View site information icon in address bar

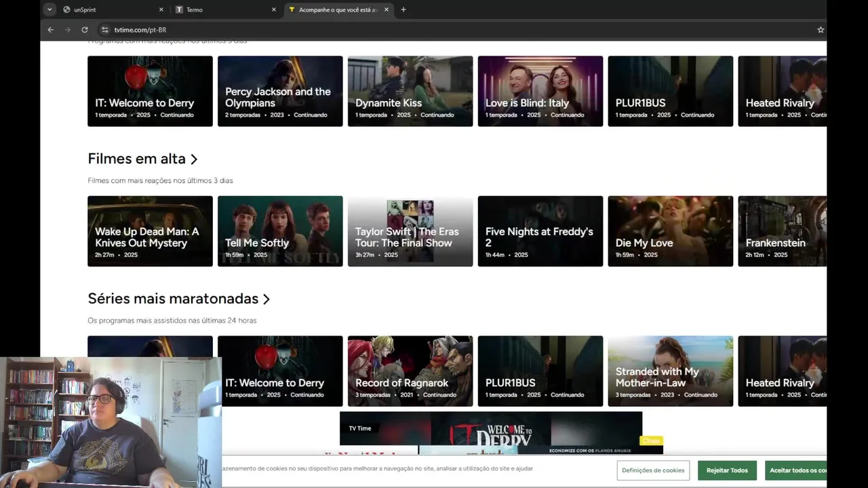pyautogui.click(x=104, y=30)
